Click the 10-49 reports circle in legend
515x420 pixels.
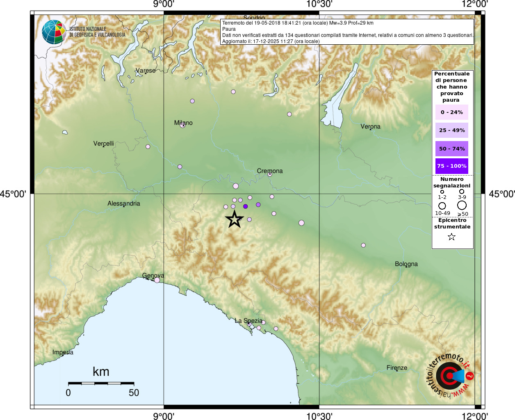click(x=442, y=205)
